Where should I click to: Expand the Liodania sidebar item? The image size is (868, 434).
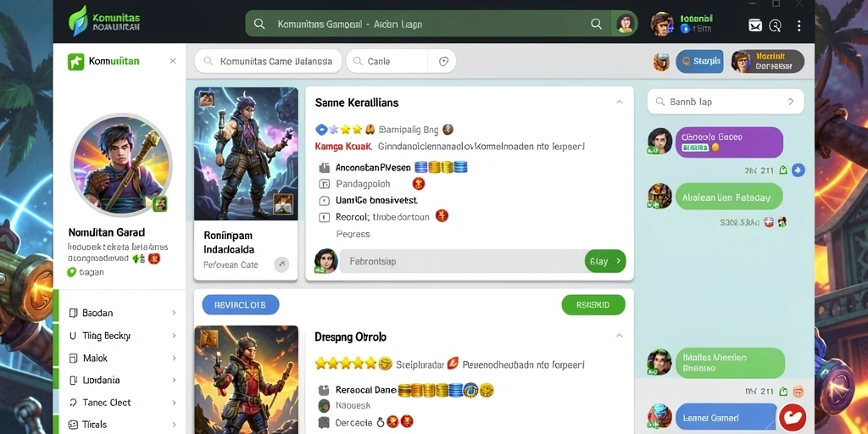[174, 381]
